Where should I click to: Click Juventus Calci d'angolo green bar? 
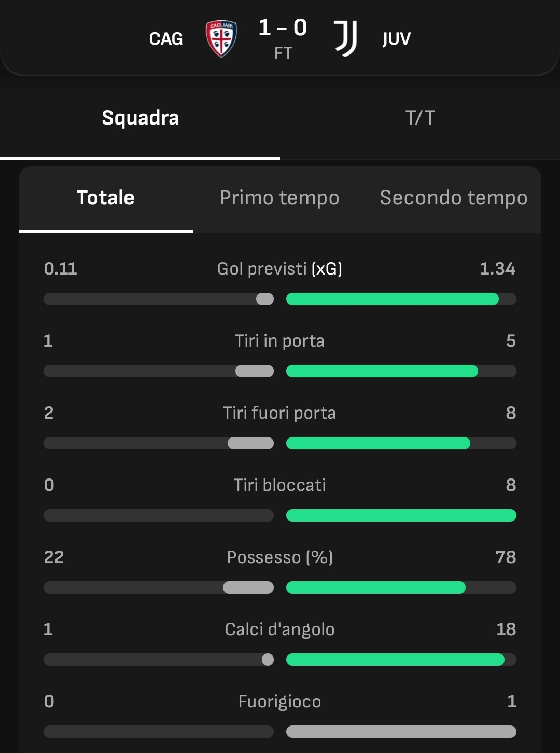[395, 660]
